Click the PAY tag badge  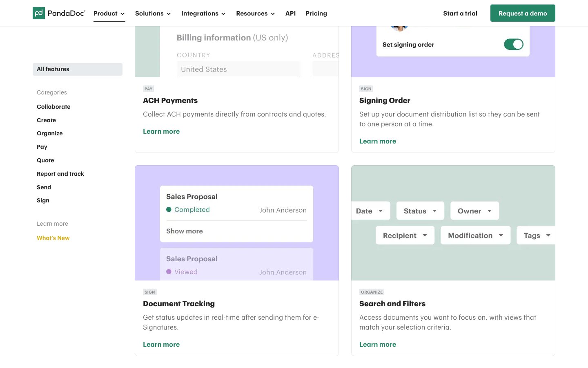coord(148,89)
